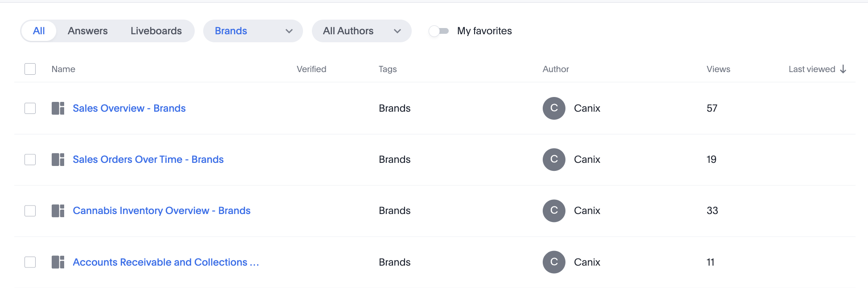The width and height of the screenshot is (868, 299).
Task: Click liveboard icon beside Accounts Receivable and Collections
Action: pos(58,262)
